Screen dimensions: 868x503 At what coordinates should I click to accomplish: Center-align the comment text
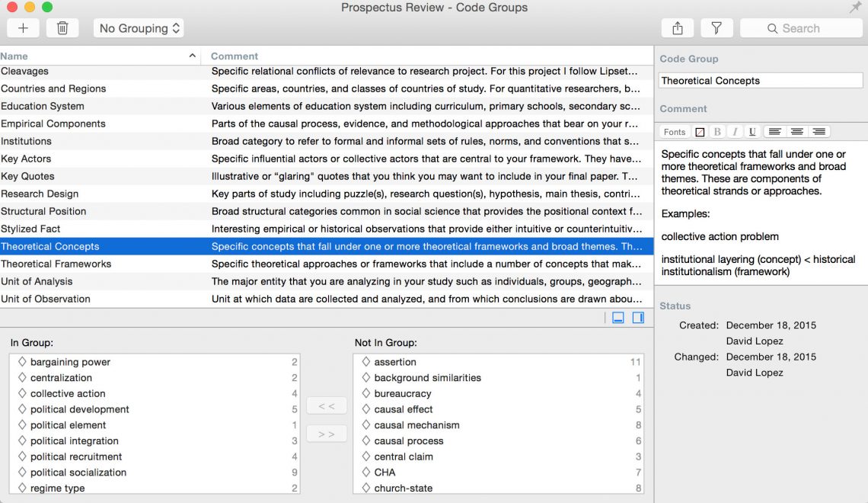pos(796,132)
